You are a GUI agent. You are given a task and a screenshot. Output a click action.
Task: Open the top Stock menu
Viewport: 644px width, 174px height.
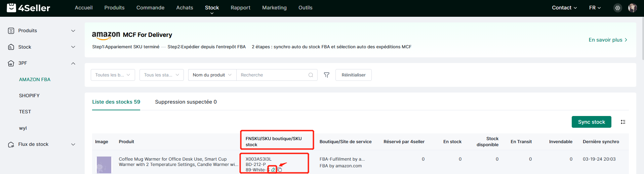[212, 8]
